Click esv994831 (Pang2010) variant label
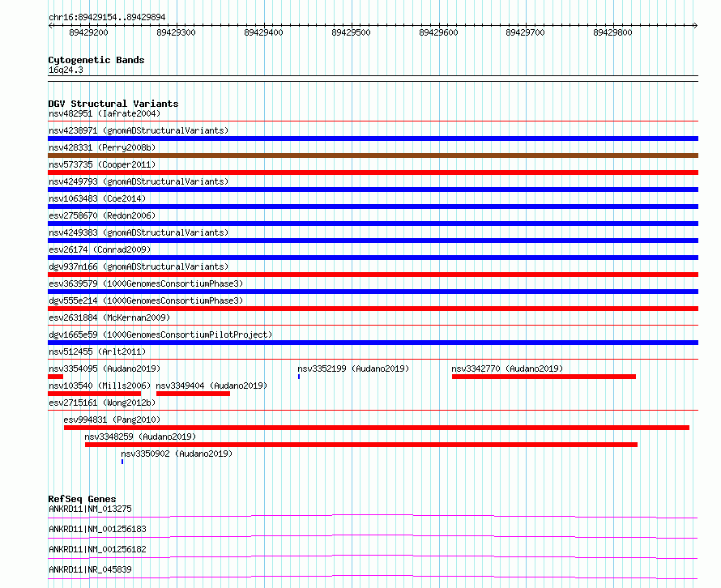721x588 pixels. pyautogui.click(x=112, y=420)
